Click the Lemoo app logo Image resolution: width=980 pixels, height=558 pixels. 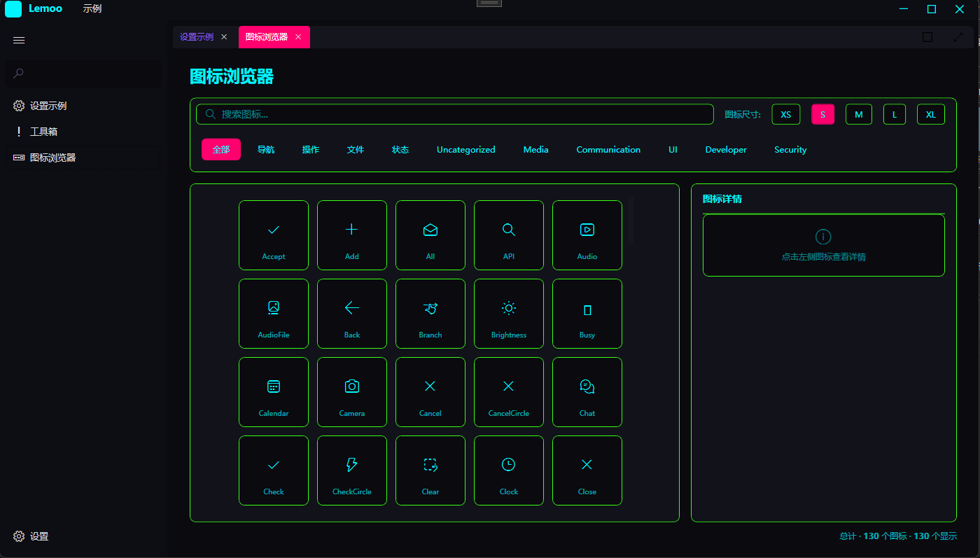pyautogui.click(x=13, y=9)
